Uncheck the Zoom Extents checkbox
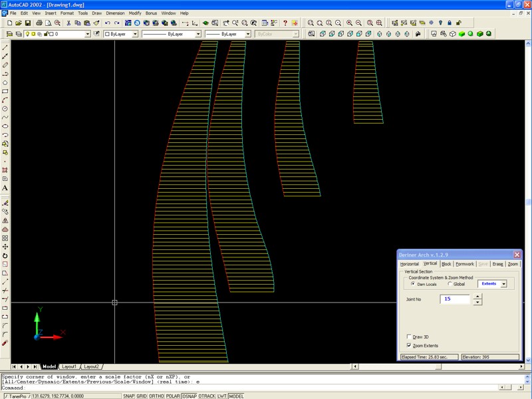This screenshot has height=399, width=532. [410, 346]
